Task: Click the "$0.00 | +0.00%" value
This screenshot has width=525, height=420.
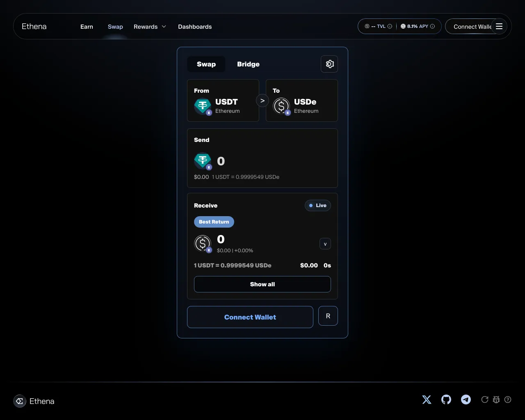Action: [235, 250]
